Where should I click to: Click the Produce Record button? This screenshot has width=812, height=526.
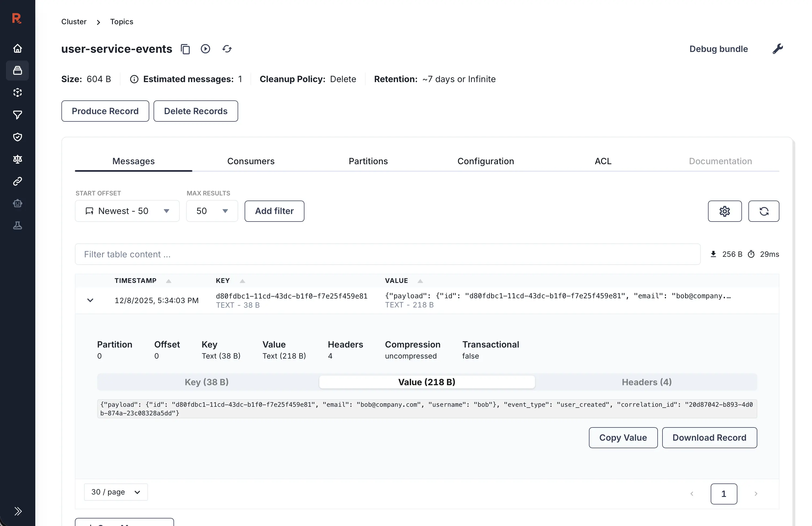[x=105, y=111]
